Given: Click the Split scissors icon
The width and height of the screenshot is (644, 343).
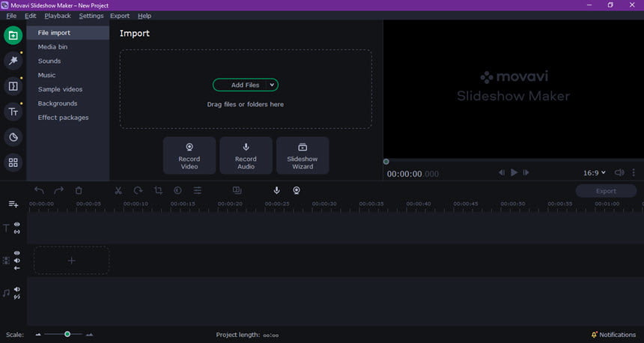Looking at the screenshot, I should pos(118,190).
